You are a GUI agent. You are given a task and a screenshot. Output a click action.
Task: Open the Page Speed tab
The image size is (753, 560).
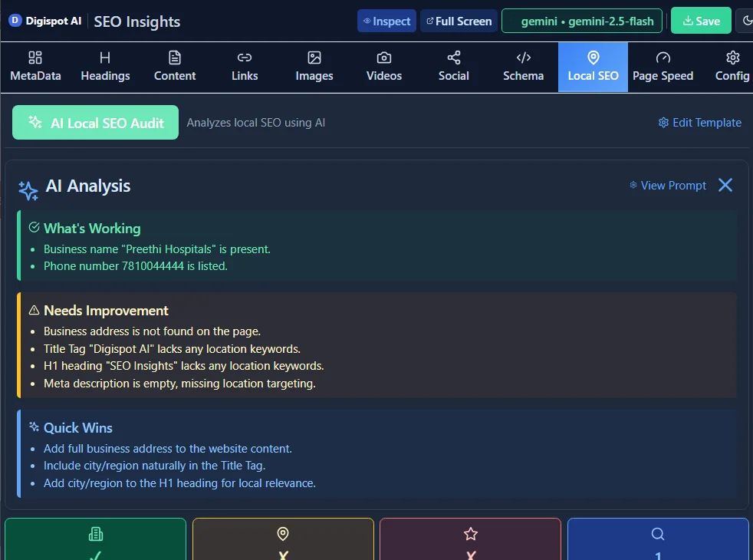tap(663, 67)
